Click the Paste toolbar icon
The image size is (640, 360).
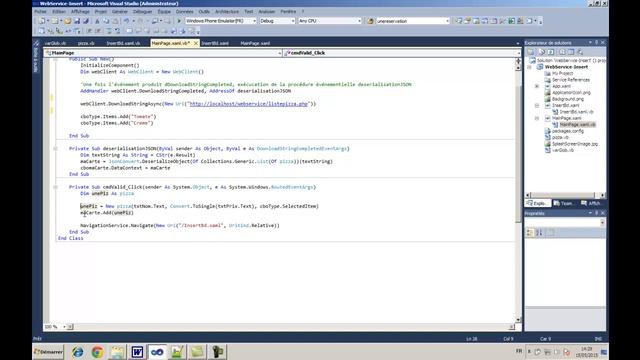115,21
